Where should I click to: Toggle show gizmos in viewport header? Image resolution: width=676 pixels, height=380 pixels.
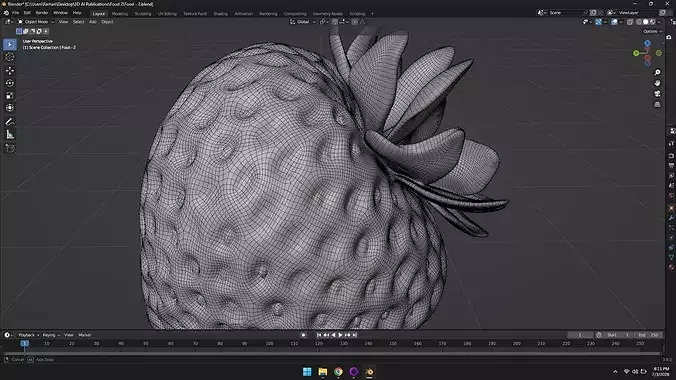[599, 22]
